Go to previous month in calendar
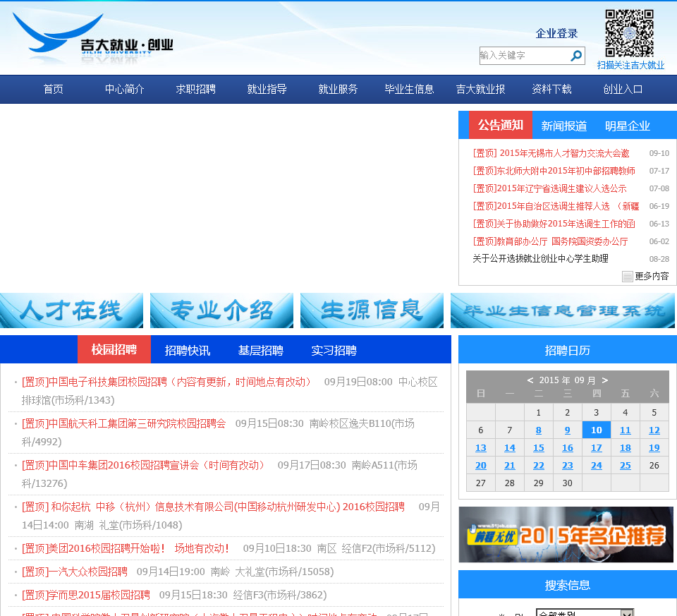The image size is (677, 616). coord(530,380)
